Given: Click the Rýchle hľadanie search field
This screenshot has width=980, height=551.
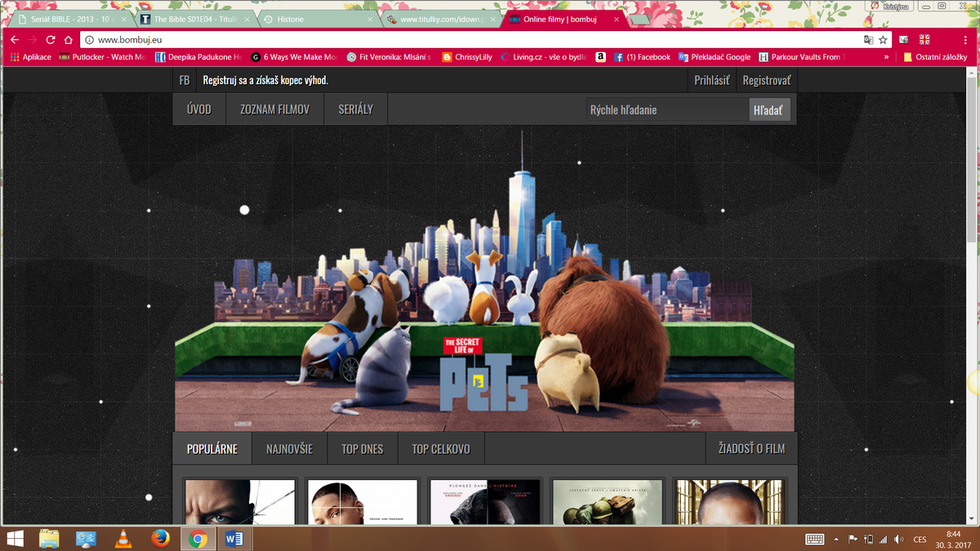Looking at the screenshot, I should [666, 109].
